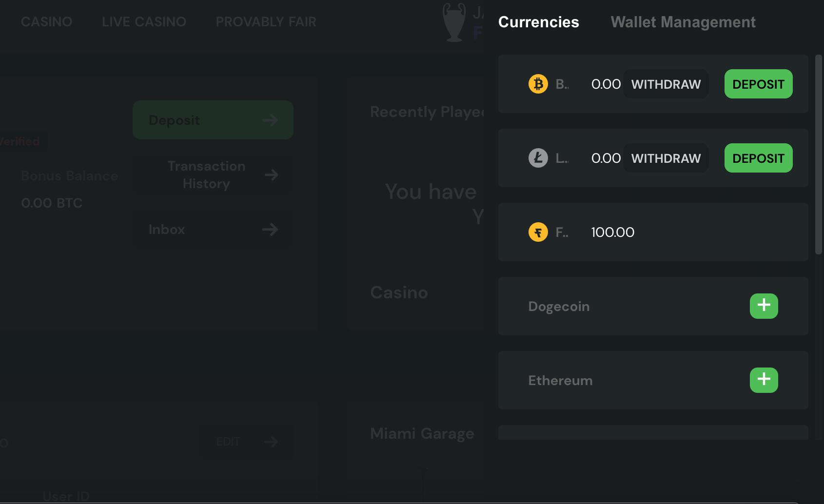
Task: Click the Litecoin coin icon
Action: point(538,158)
